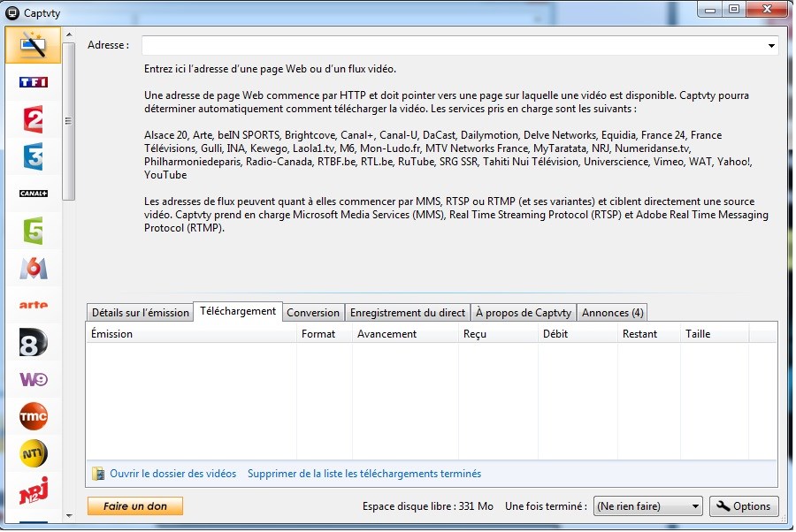Open the France 5 channel
The width and height of the screenshot is (796, 532).
(33, 231)
